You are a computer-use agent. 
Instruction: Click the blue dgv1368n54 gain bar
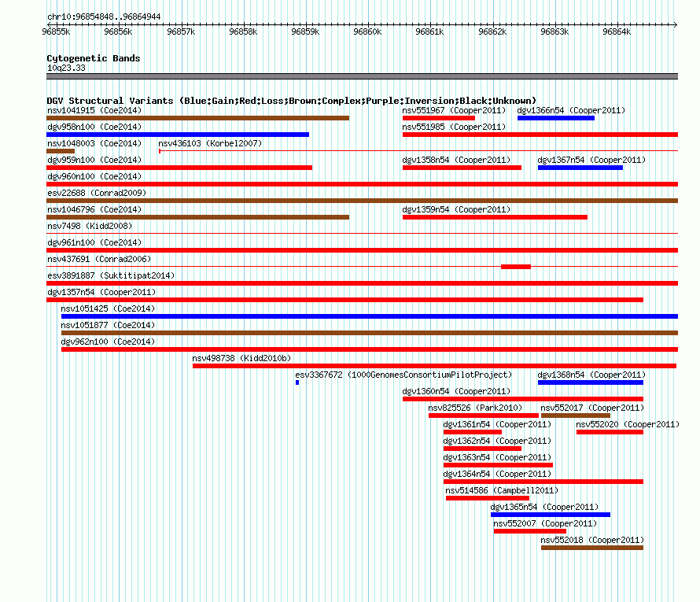[x=591, y=382]
